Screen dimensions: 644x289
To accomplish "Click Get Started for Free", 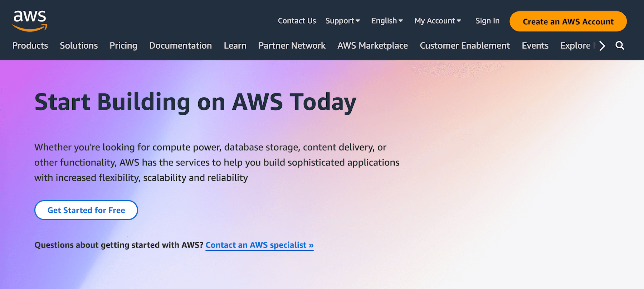I will pyautogui.click(x=86, y=210).
